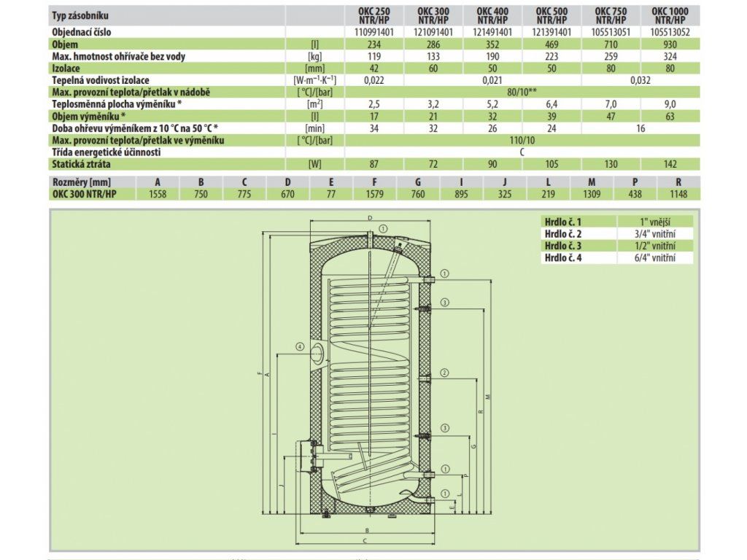Click the exchanger volume value 63
This screenshot has height=560, width=747.
click(670, 116)
